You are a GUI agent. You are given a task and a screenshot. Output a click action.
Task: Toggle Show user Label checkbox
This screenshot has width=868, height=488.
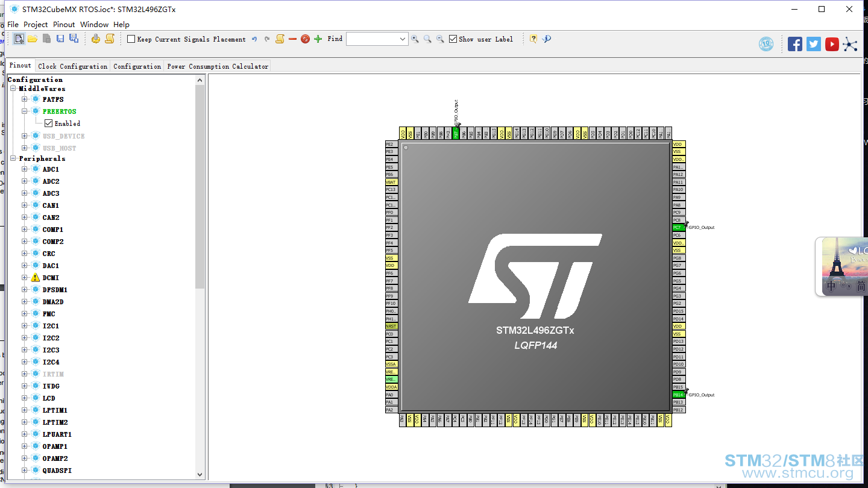point(453,39)
